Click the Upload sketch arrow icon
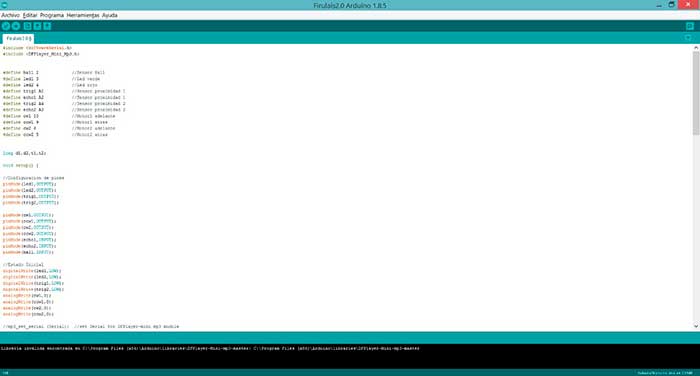Screen dimensions: 700x376 (x=16, y=26)
